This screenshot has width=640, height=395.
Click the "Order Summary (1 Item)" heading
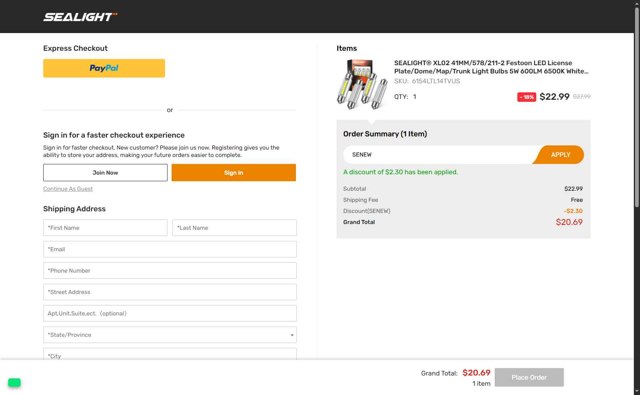click(385, 134)
